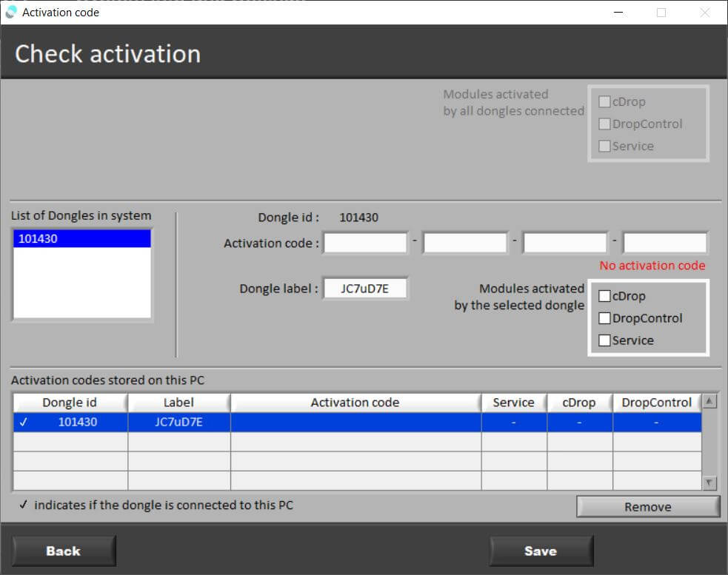Go Back to previous screen
This screenshot has height=575, width=728.
coord(64,551)
